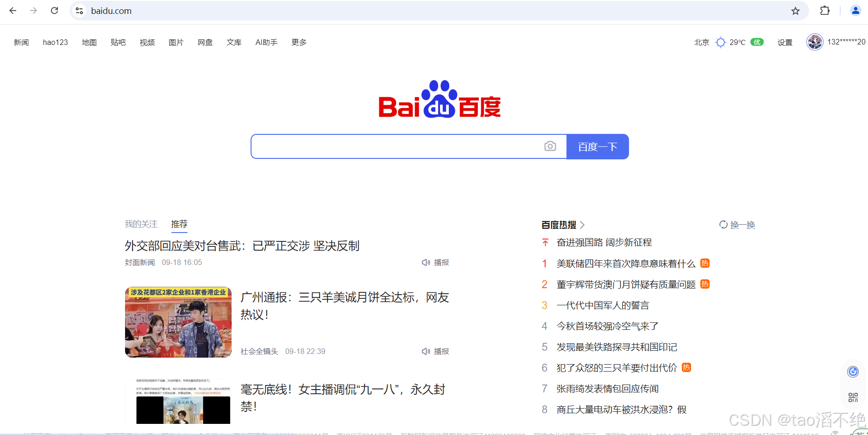This screenshot has width=868, height=435.
Task: Open thumbnail of 三只羊 livestream article
Action: [178, 322]
